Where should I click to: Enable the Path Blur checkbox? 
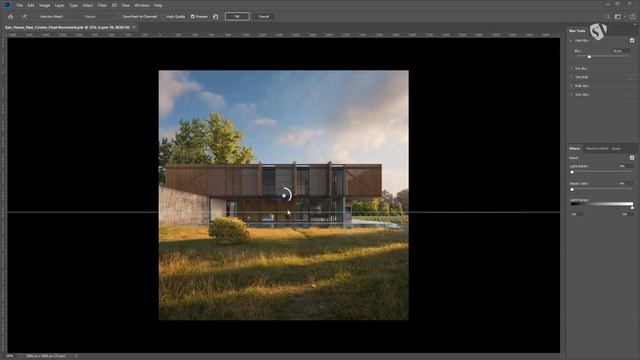pyautogui.click(x=632, y=86)
